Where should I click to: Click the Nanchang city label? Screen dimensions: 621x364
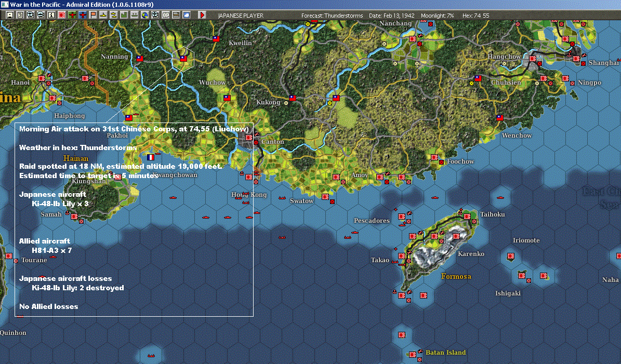[x=395, y=23]
